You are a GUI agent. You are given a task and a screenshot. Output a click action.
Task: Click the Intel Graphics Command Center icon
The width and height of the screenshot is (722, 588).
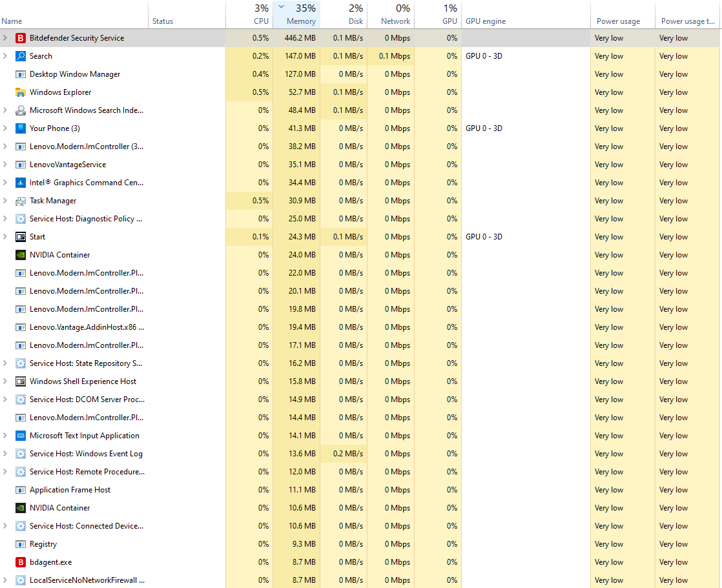(x=20, y=183)
